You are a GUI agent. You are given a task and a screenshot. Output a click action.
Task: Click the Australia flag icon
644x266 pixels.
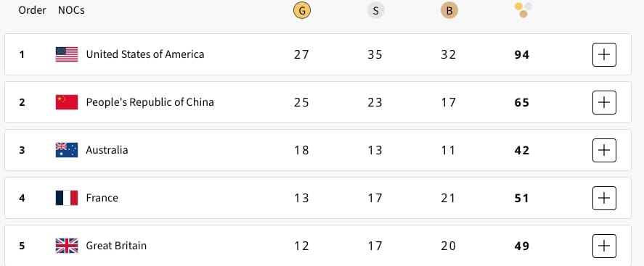click(67, 150)
